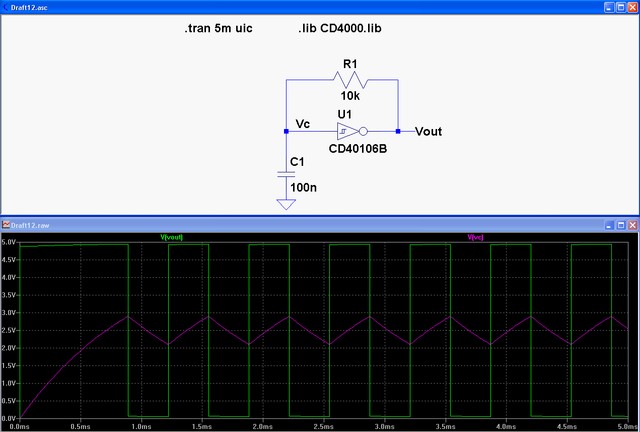Select the .lib CD4000.lib directive

(340, 28)
